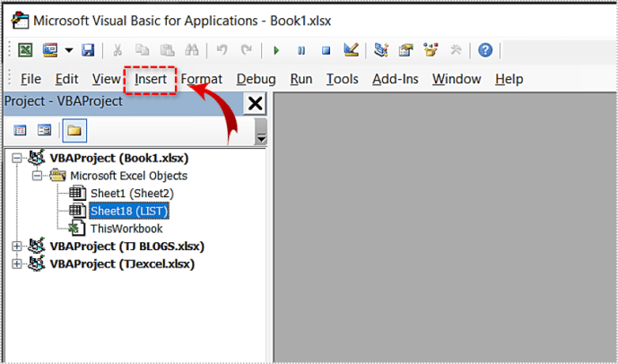618x364 pixels.
Task: Click the VBA window title bar icon
Action: click(20, 21)
